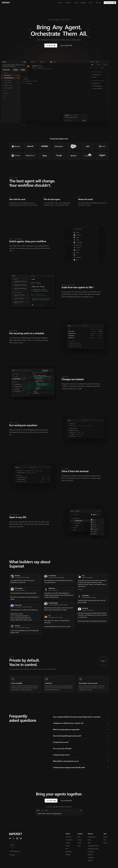118x868 pixels.
Task: Click the Salesforce cloud logo tile
Action: pyautogui.click(x=73, y=146)
